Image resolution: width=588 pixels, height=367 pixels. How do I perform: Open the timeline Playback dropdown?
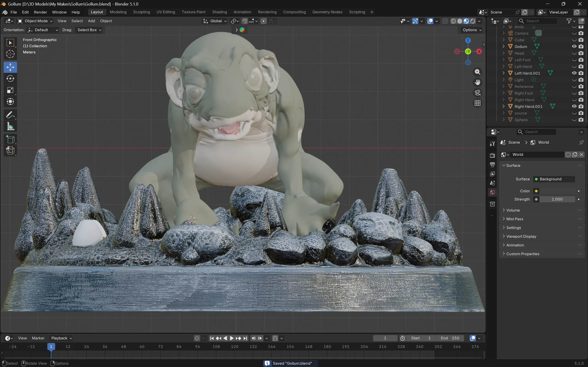(x=61, y=338)
